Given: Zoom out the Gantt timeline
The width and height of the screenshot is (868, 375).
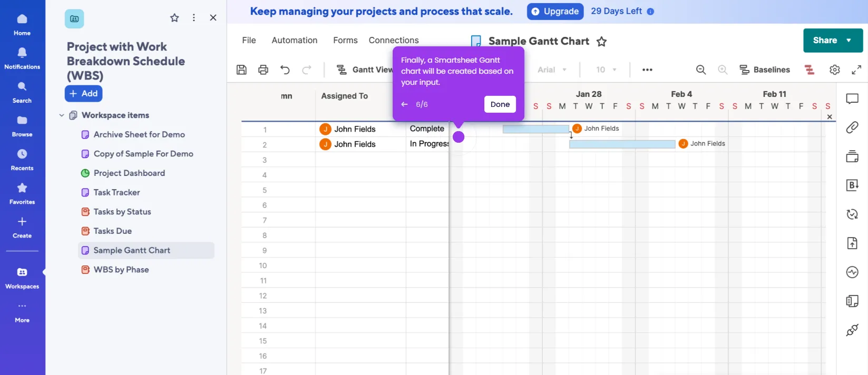Looking at the screenshot, I should tap(701, 70).
